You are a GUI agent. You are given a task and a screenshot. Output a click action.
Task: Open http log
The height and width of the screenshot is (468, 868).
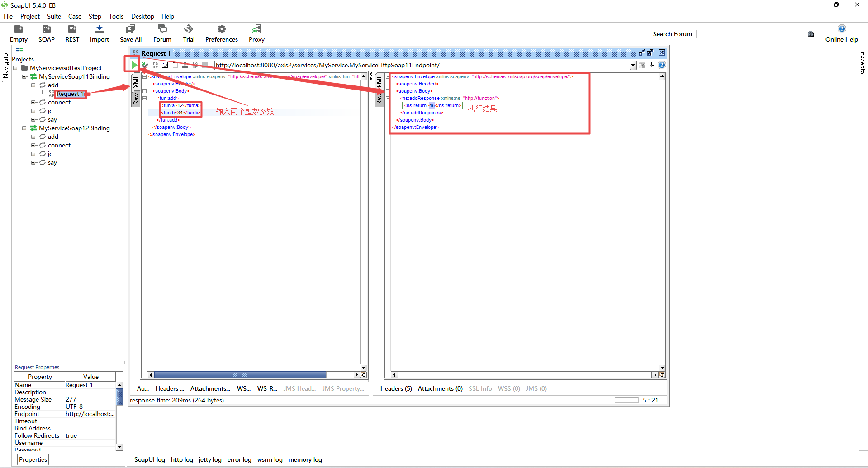[x=182, y=459]
